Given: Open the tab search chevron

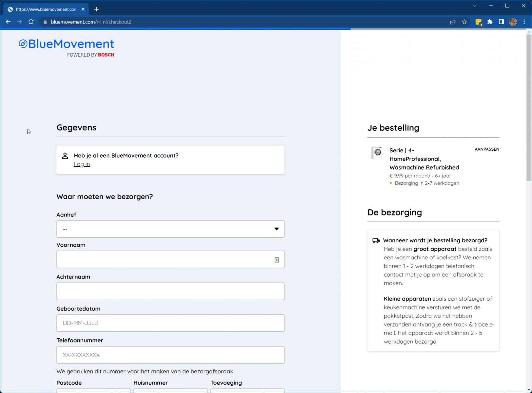Looking at the screenshot, I should [x=475, y=6].
